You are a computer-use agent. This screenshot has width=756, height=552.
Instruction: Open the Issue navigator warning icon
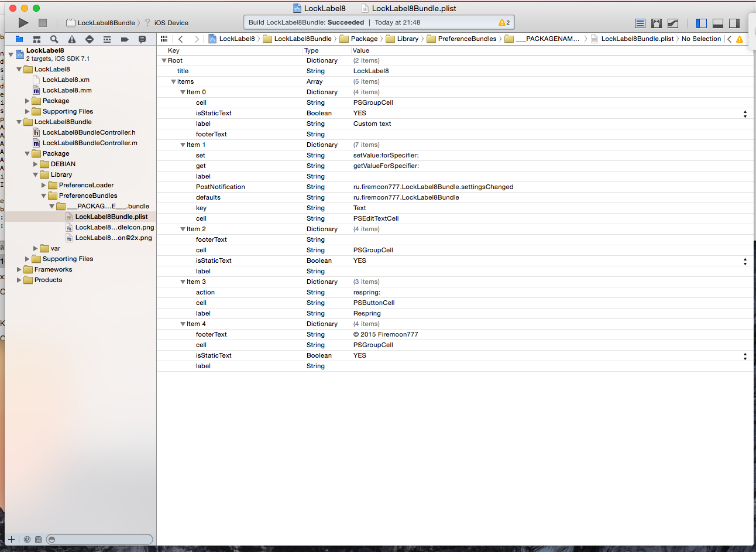coord(72,39)
